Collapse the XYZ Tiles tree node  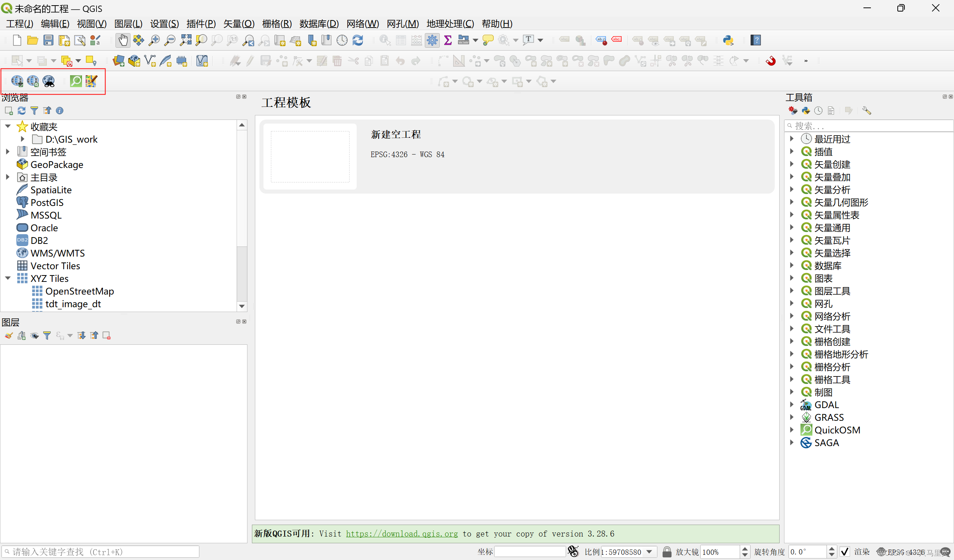coord(7,278)
